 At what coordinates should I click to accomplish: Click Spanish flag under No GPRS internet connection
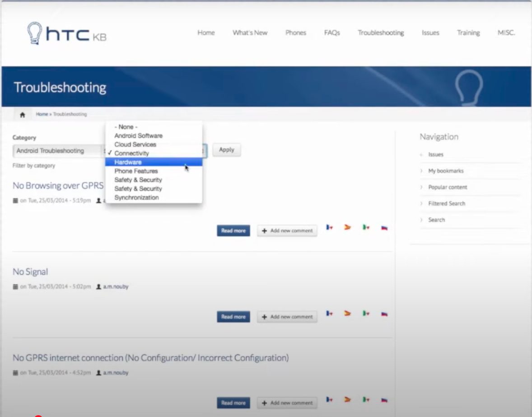click(347, 400)
